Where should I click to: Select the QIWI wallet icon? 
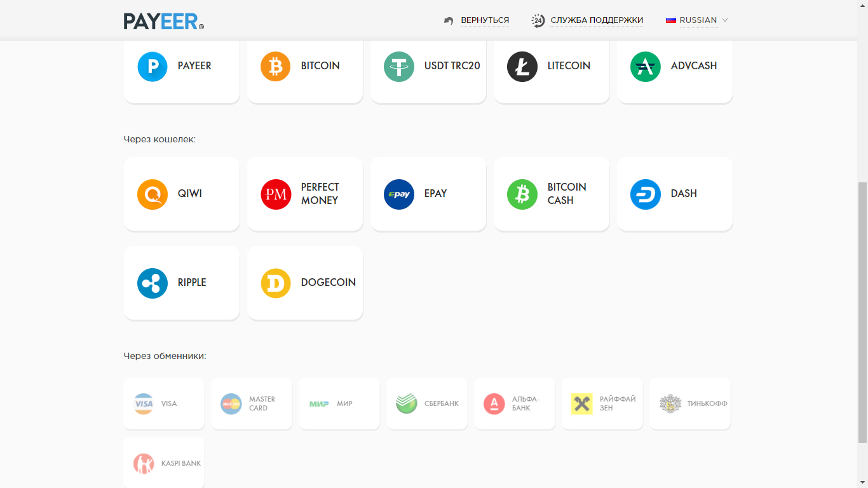pyautogui.click(x=153, y=194)
